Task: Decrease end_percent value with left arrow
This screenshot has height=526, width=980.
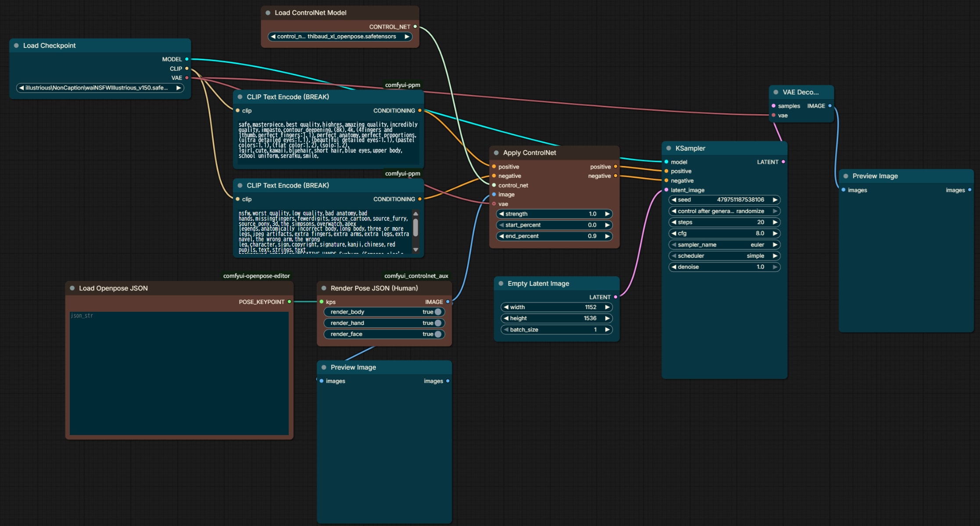Action: pyautogui.click(x=501, y=236)
